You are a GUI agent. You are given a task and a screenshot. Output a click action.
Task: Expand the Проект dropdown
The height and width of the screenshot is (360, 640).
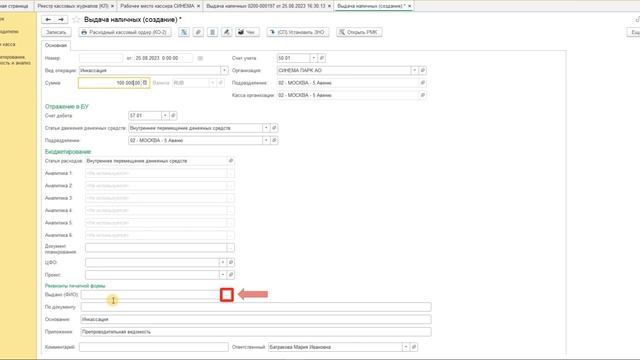pyautogui.click(x=222, y=275)
